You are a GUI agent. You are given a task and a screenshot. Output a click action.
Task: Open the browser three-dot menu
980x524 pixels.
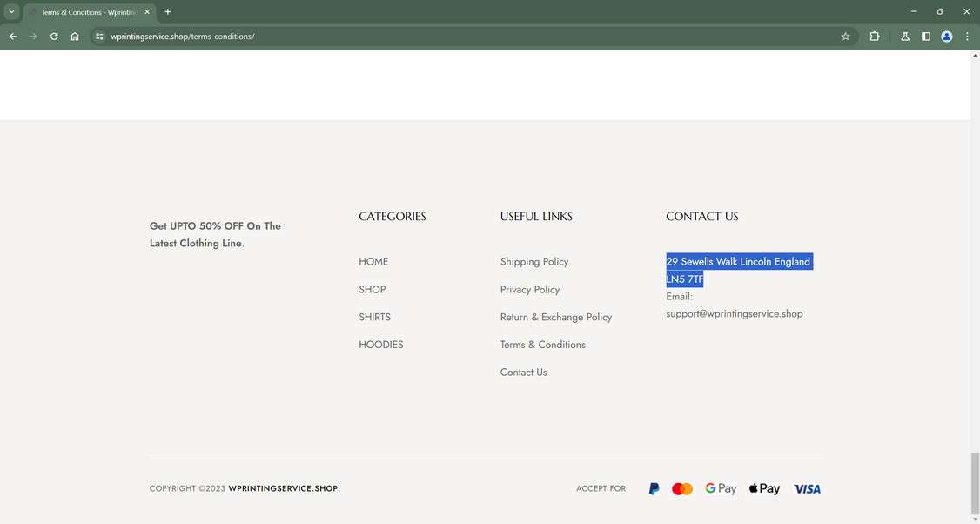(966, 37)
